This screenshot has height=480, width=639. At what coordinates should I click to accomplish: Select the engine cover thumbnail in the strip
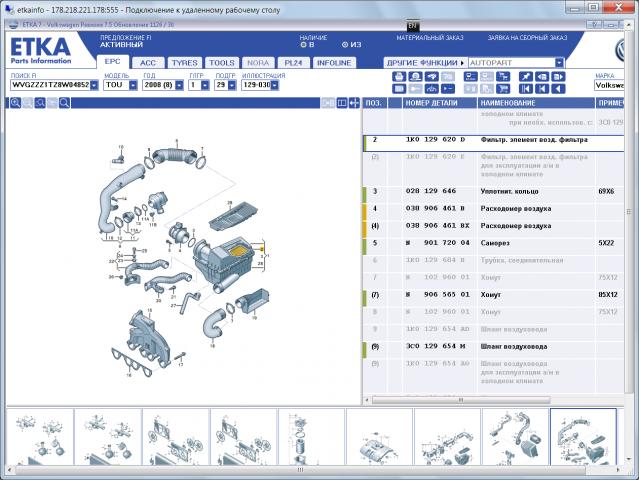[379, 437]
